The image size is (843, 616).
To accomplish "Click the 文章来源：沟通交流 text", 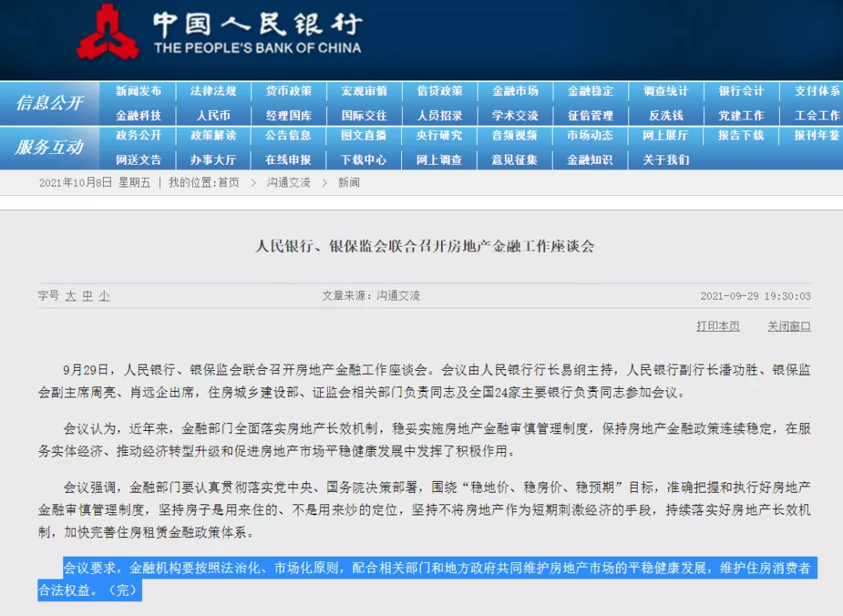I will (371, 296).
